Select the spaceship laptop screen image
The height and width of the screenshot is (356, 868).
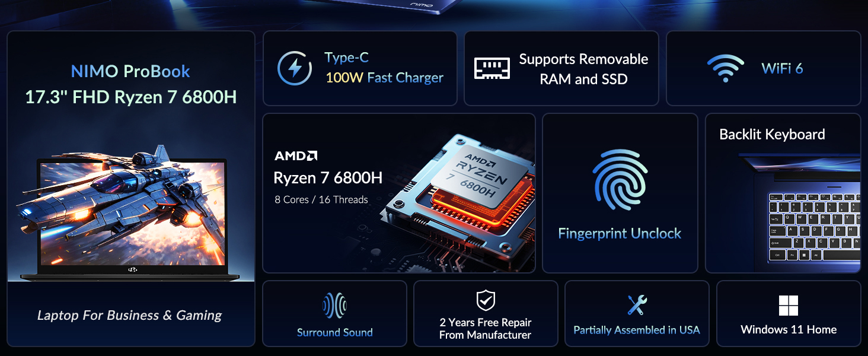(132, 214)
